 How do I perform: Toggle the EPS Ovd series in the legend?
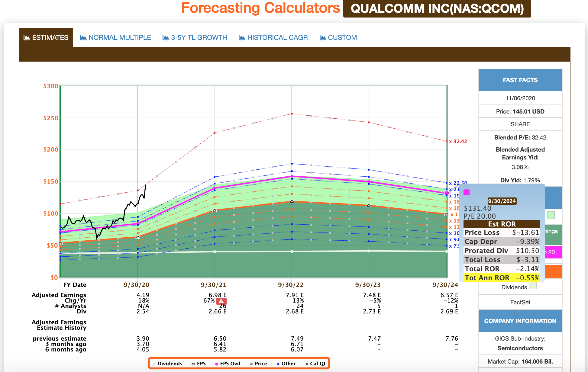[x=228, y=364]
